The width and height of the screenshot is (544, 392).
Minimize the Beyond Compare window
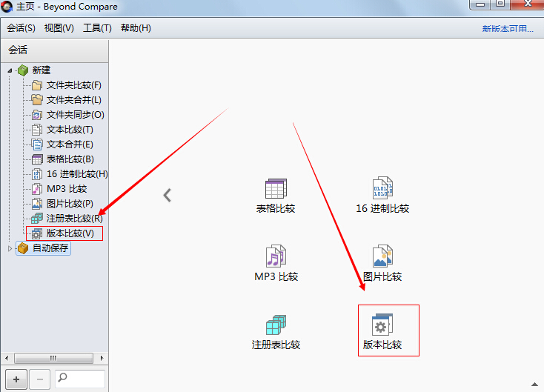coord(480,4)
